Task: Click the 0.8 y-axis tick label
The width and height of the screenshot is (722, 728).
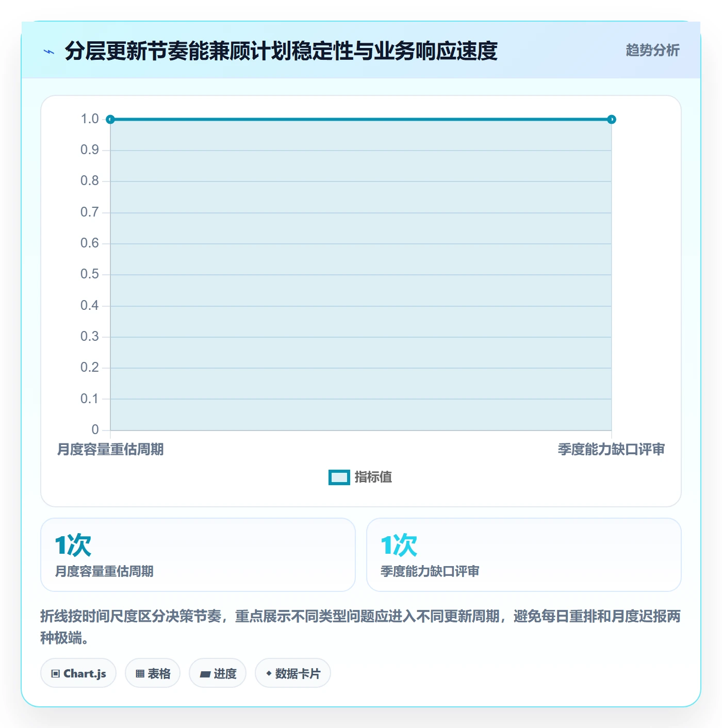Action: (x=90, y=181)
